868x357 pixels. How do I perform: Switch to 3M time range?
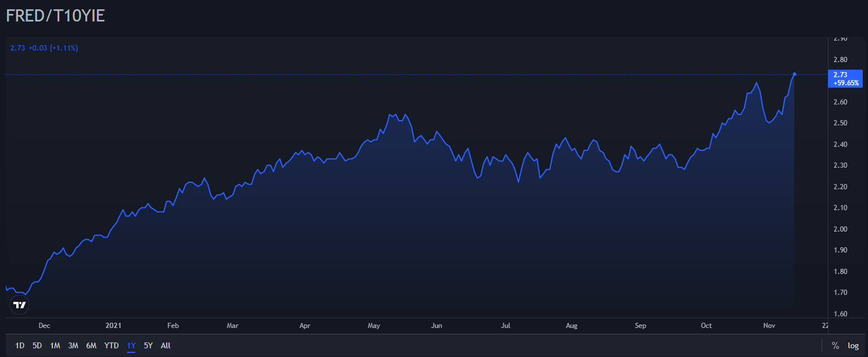pyautogui.click(x=73, y=345)
